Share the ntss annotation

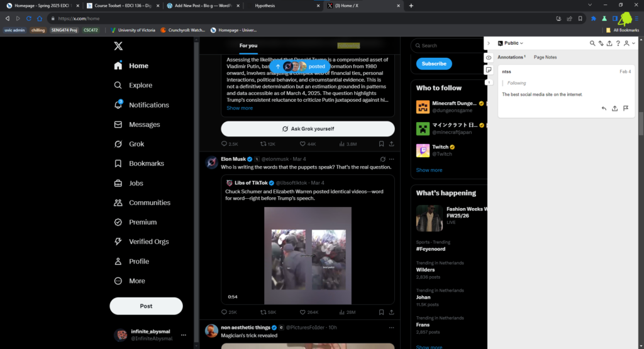tap(615, 108)
